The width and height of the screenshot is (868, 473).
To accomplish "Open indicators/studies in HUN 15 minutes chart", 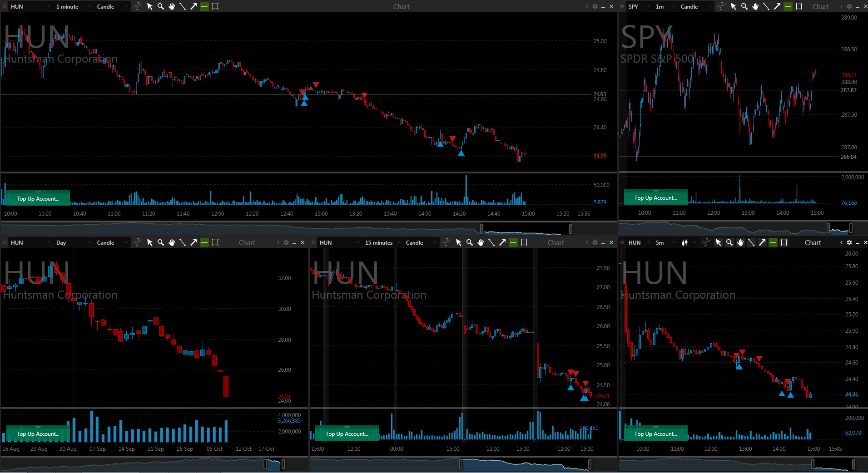I will click(446, 242).
